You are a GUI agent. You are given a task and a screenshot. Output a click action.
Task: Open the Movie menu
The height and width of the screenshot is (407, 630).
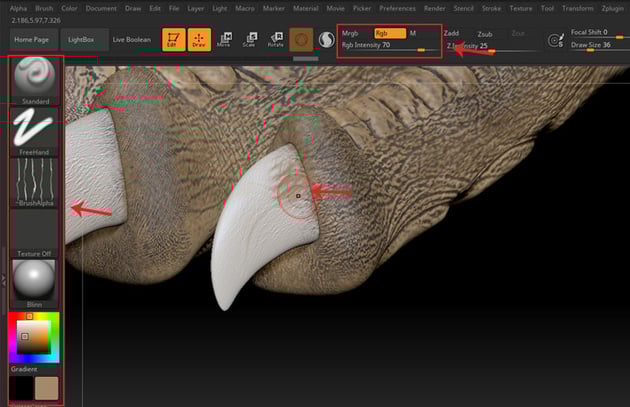tap(335, 8)
